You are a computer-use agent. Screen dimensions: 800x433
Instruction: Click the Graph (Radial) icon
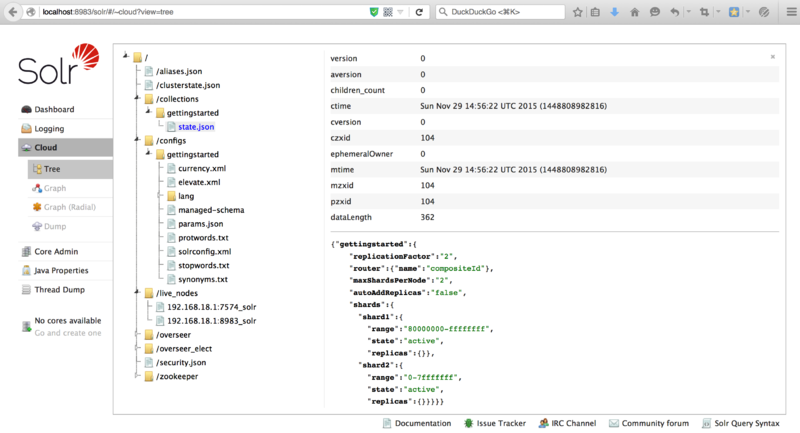point(37,207)
